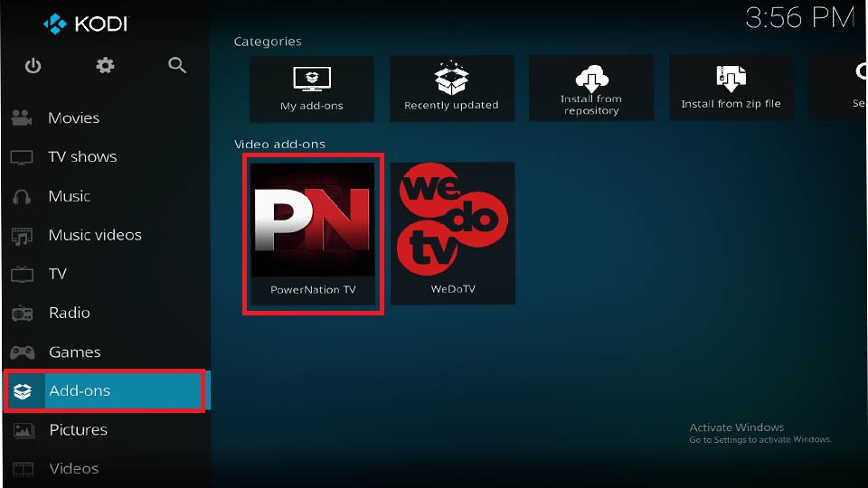Click the Music videos film-note icon
This screenshot has width=868, height=488.
22,236
